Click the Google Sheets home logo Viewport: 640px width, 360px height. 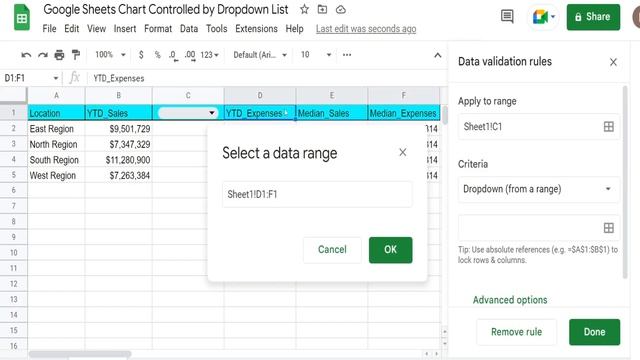(22, 17)
